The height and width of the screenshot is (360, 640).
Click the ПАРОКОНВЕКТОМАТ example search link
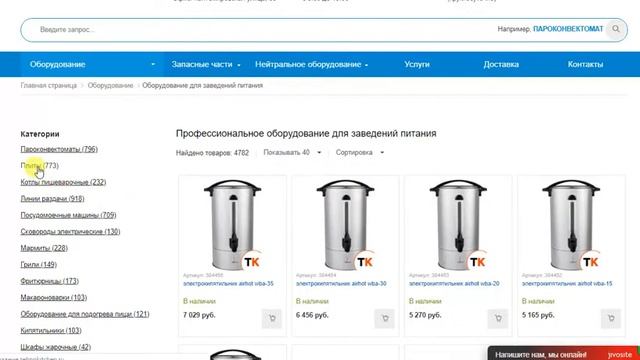click(568, 29)
